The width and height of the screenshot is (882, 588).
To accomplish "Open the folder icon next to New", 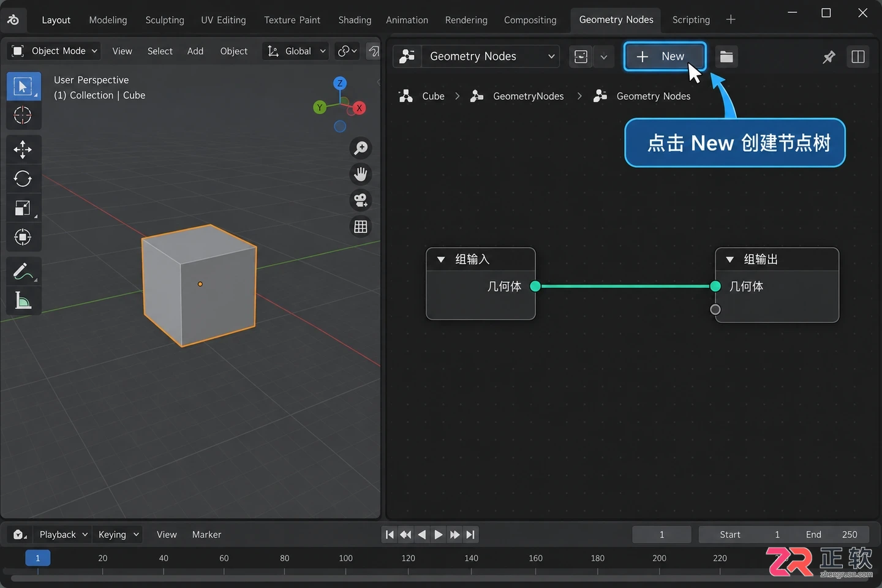I will [x=726, y=56].
